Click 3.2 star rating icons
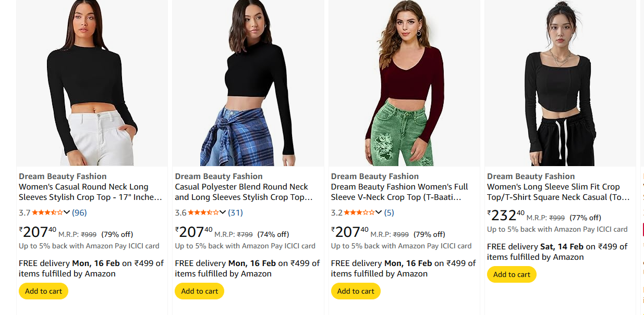The image size is (644, 315). pyautogui.click(x=359, y=212)
